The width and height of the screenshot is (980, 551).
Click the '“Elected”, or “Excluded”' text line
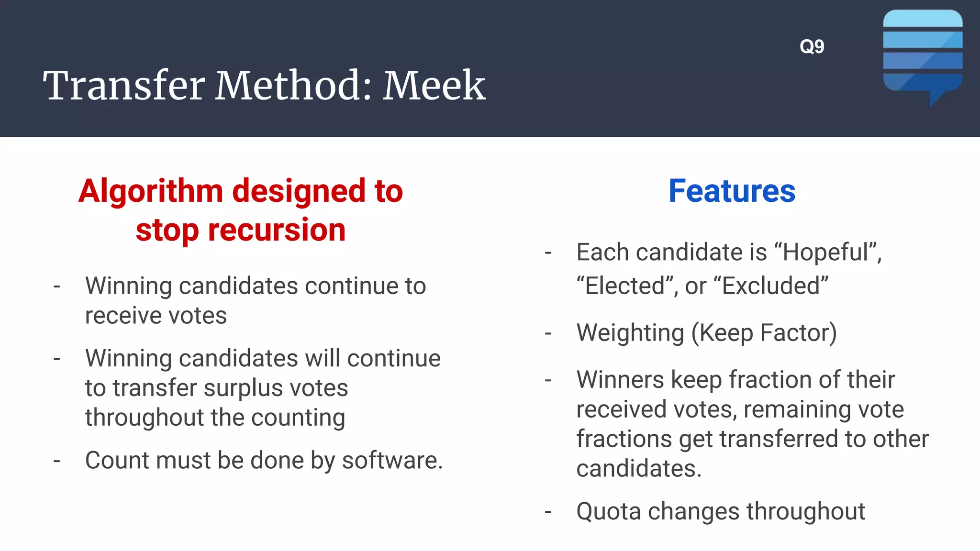point(702,286)
